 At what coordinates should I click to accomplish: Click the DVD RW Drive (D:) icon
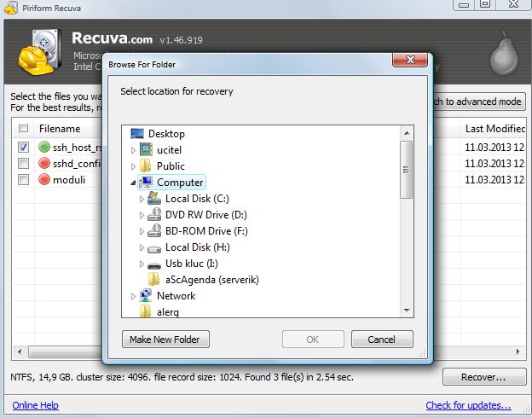click(x=154, y=214)
